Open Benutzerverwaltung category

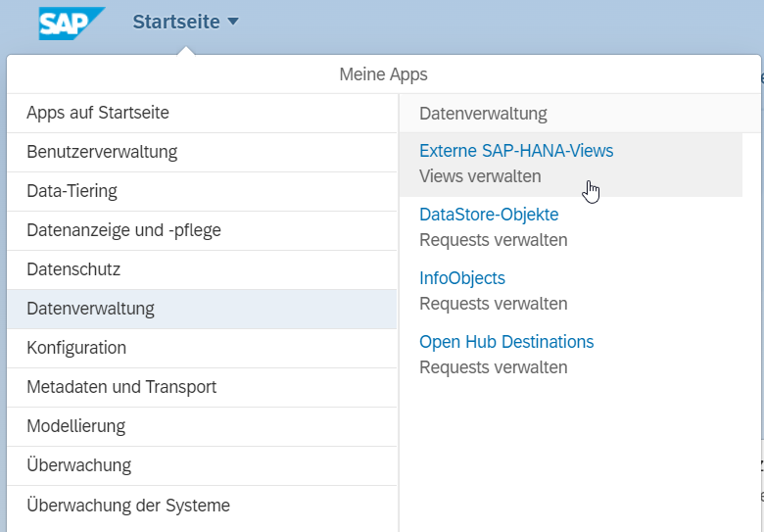point(202,152)
